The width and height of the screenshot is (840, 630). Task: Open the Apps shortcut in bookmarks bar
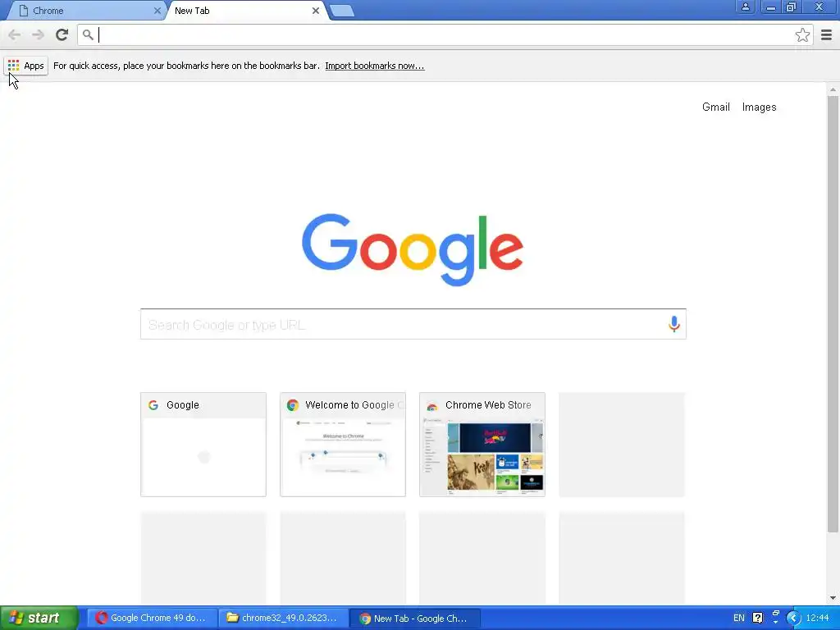[25, 66]
